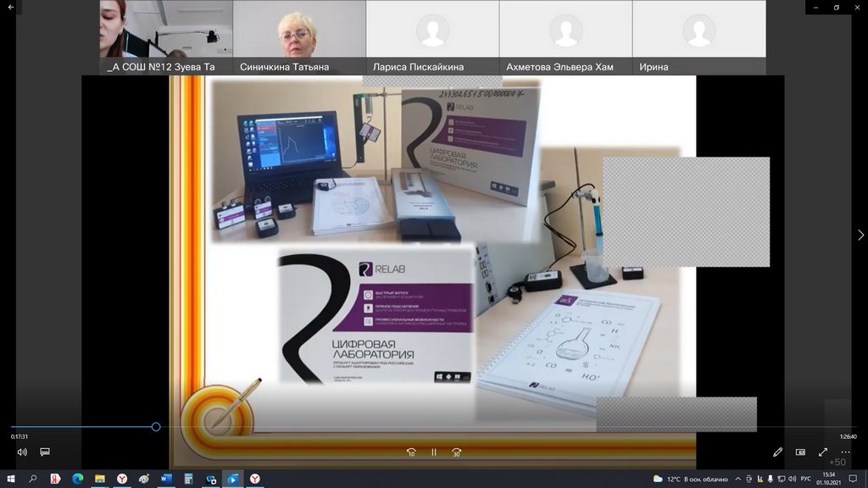Skip forward 30 seconds
Screen dimensions: 868x488
point(456,452)
